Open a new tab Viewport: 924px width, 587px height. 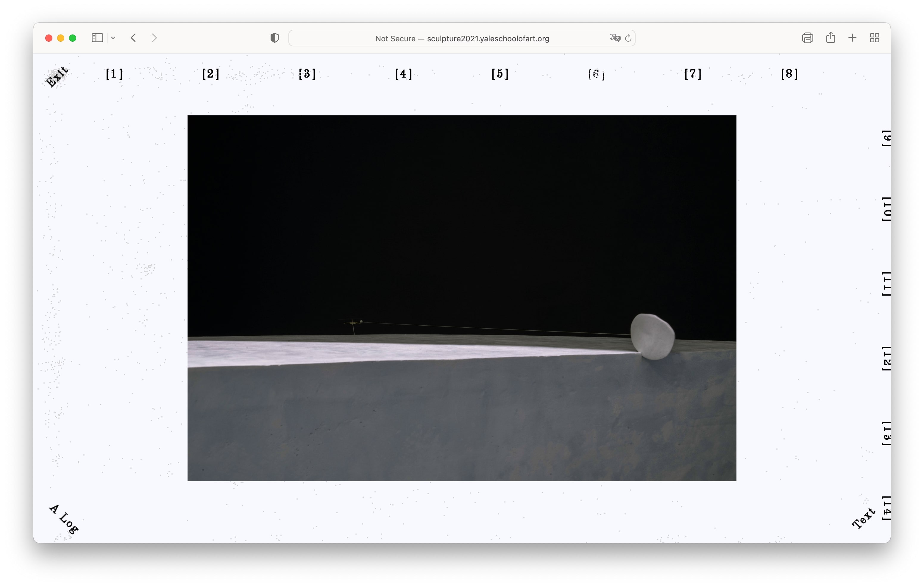click(x=852, y=37)
